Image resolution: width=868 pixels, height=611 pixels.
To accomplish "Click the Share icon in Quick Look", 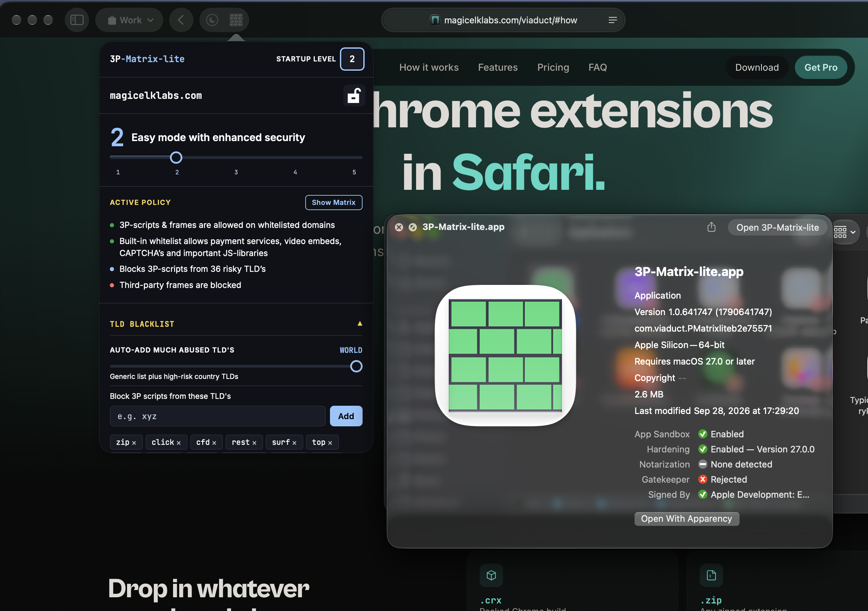I will click(x=711, y=227).
